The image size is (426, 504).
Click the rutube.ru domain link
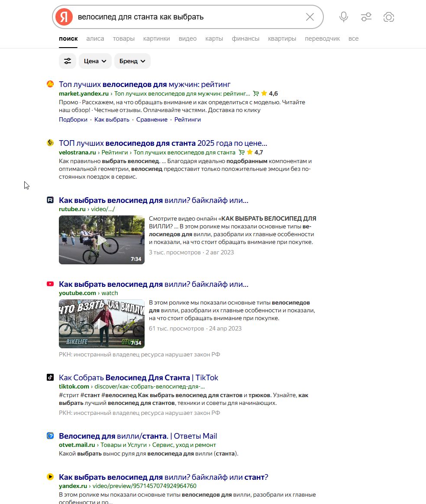(72, 209)
